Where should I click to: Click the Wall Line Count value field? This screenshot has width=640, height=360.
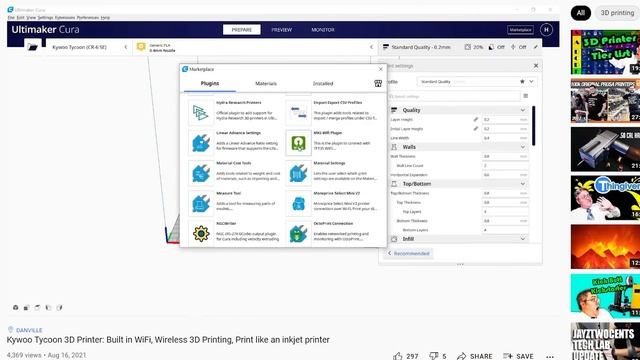(x=505, y=166)
